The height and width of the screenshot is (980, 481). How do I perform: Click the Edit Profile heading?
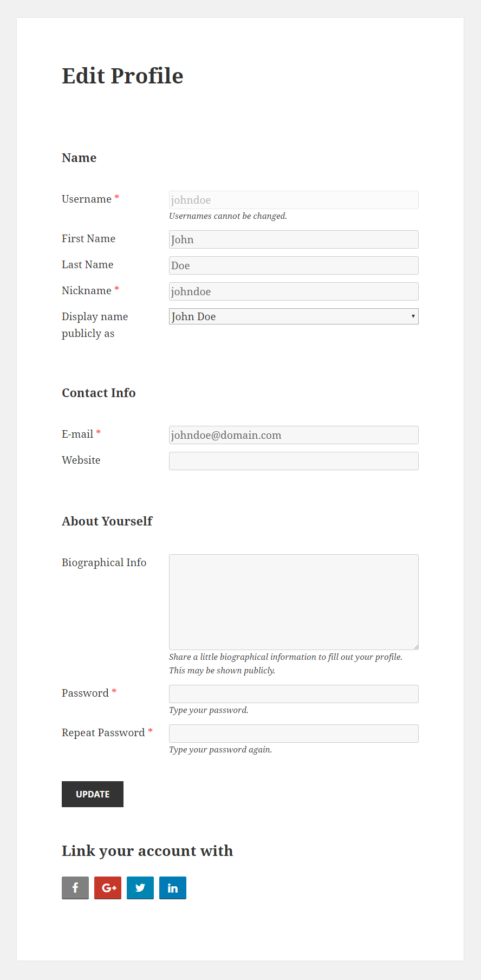click(122, 76)
